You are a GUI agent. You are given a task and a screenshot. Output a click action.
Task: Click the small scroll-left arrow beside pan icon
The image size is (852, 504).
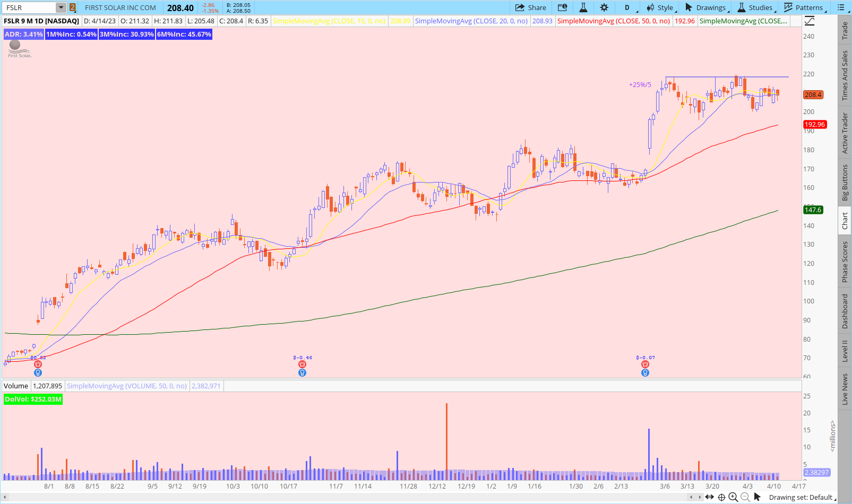click(x=691, y=497)
